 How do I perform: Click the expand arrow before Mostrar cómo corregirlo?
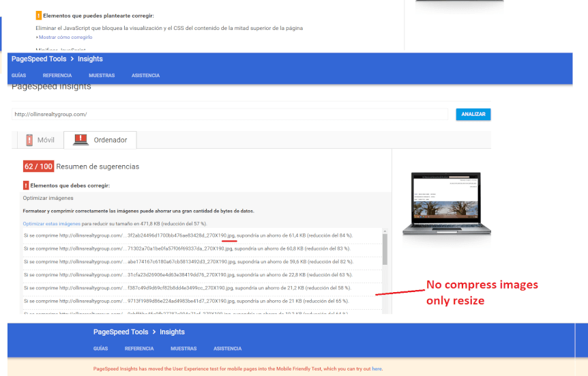tap(37, 37)
